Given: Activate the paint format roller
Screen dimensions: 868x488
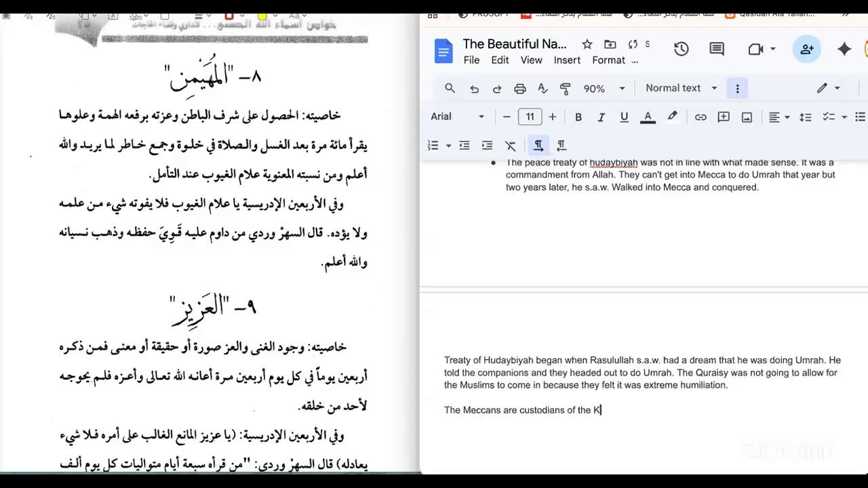Looking at the screenshot, I should point(565,89).
